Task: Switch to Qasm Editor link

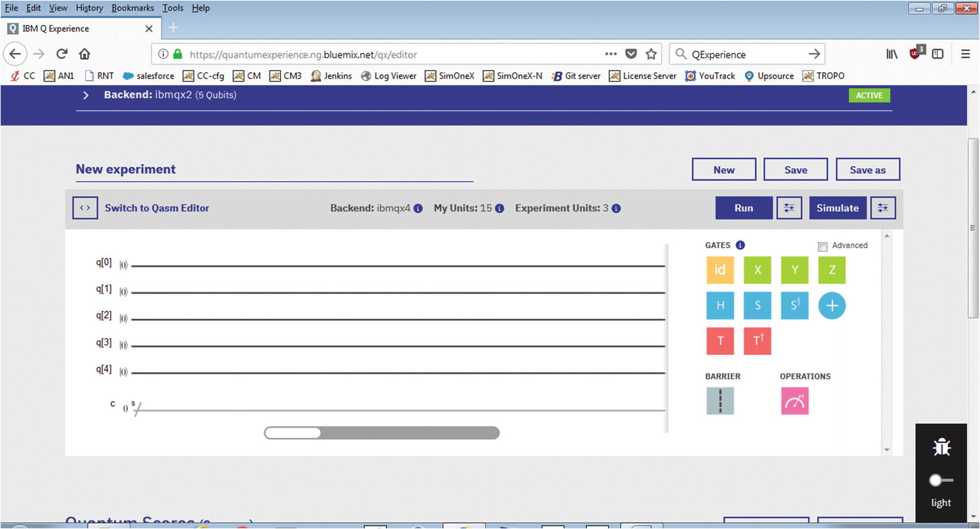Action: tap(157, 208)
